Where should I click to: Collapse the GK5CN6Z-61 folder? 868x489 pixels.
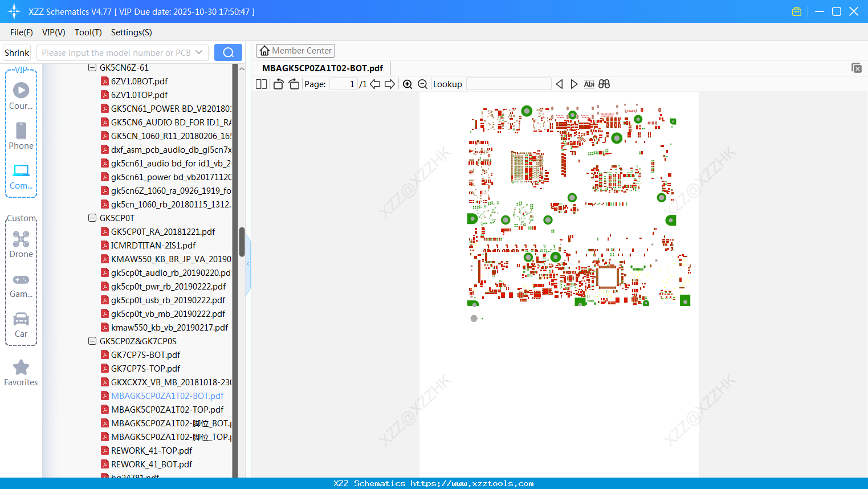tap(92, 68)
